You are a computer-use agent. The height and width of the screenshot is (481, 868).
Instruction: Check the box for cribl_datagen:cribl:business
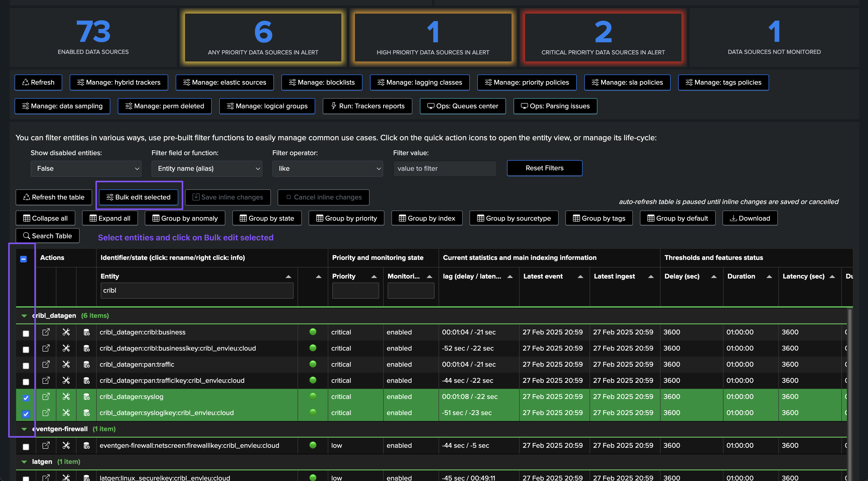(x=26, y=333)
